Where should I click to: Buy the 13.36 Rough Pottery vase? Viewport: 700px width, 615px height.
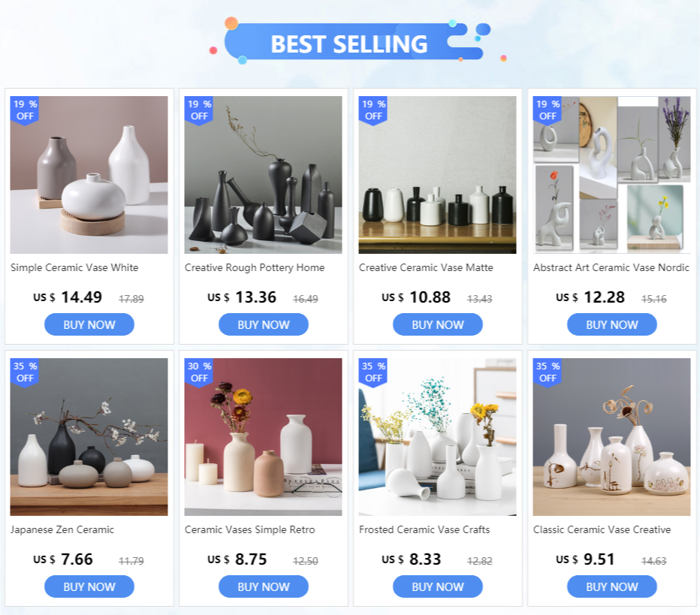click(x=264, y=324)
